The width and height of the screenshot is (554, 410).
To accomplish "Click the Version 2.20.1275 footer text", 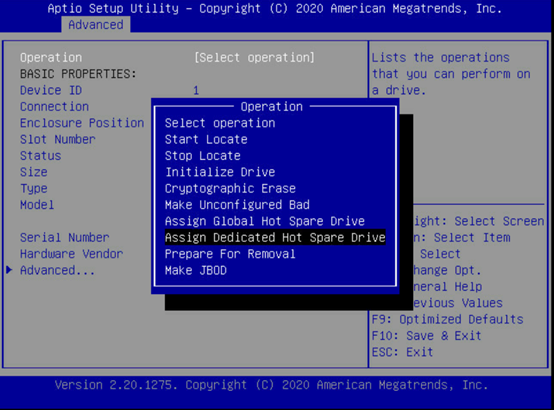I will coord(271,385).
